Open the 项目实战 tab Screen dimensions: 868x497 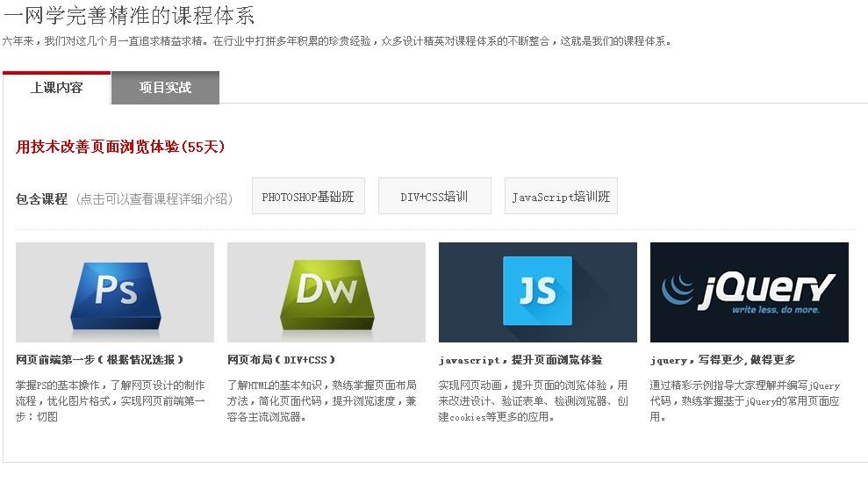pyautogui.click(x=166, y=88)
